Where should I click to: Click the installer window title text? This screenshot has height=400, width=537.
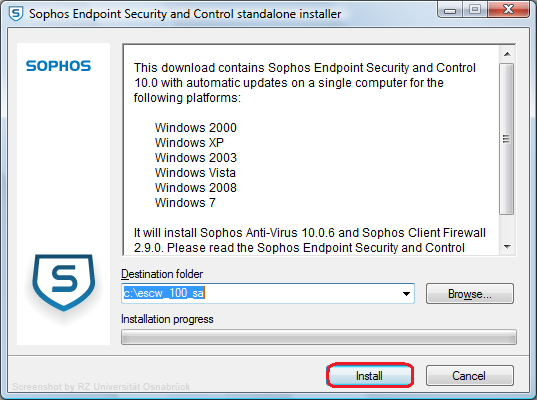pos(185,14)
